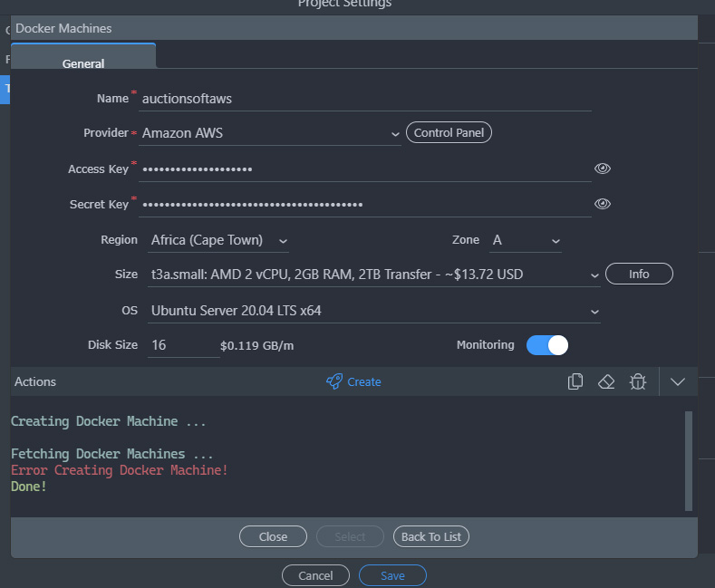Click the Access Key input field
The width and height of the screenshot is (715, 588).
[365, 169]
